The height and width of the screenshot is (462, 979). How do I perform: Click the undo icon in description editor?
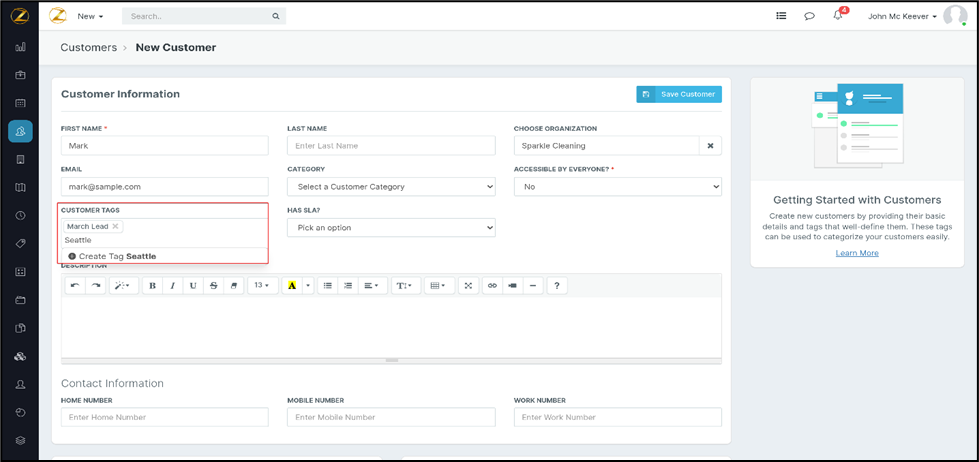75,286
